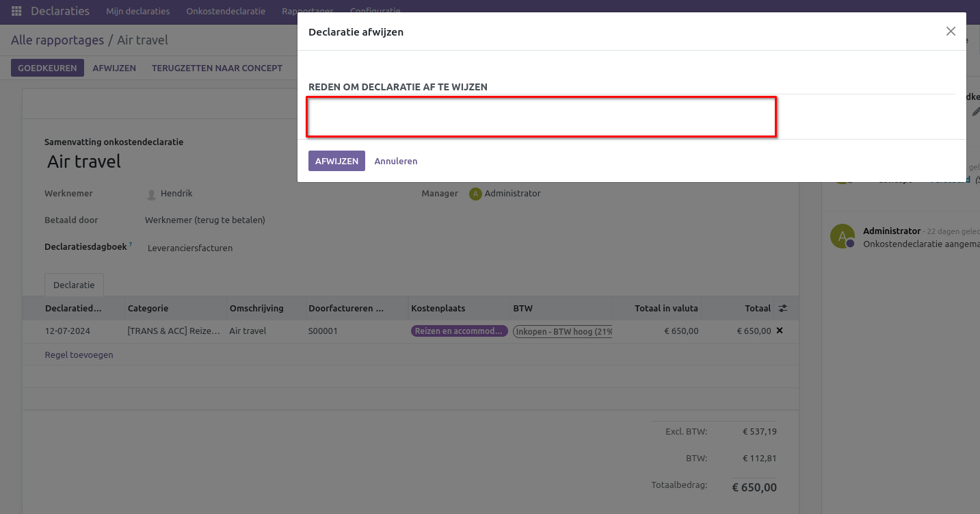Click the Reizen en accommodatie kostenplaats tag
980x514 pixels.
click(x=459, y=331)
